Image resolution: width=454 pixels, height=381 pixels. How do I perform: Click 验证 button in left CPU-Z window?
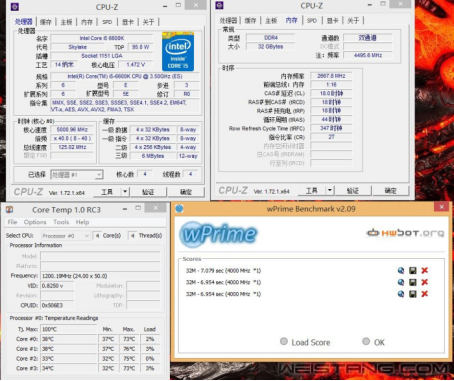click(x=148, y=192)
